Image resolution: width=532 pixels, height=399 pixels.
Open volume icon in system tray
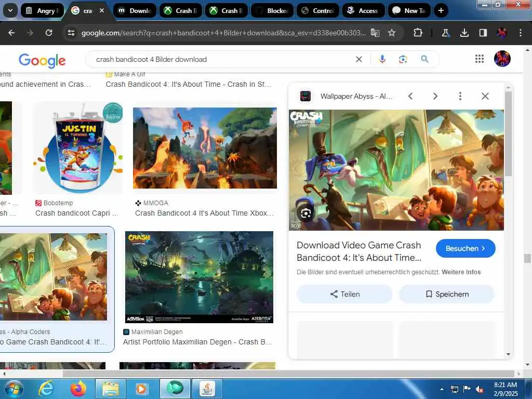(x=480, y=390)
